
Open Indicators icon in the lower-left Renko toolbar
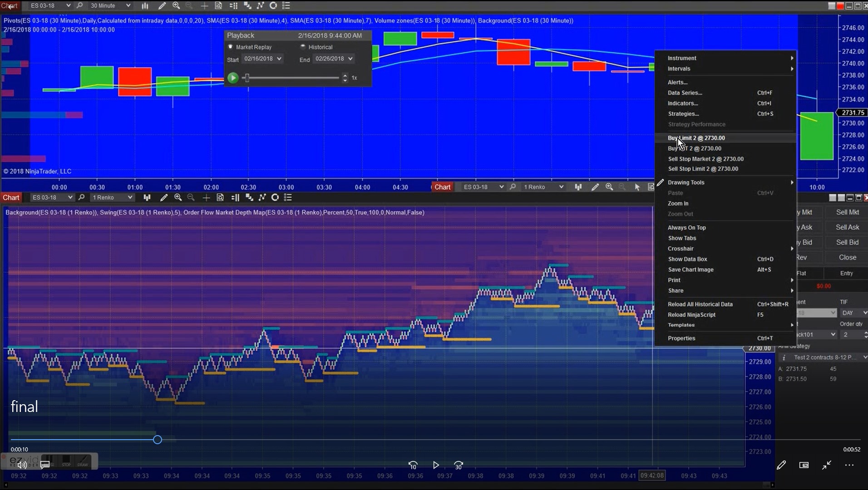(262, 197)
